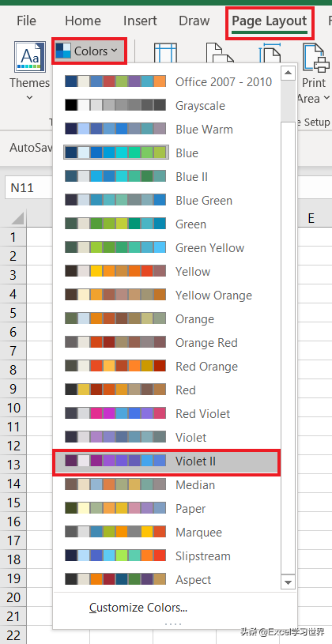332x644 pixels.
Task: Switch to the Home ribbon tab
Action: point(83,21)
